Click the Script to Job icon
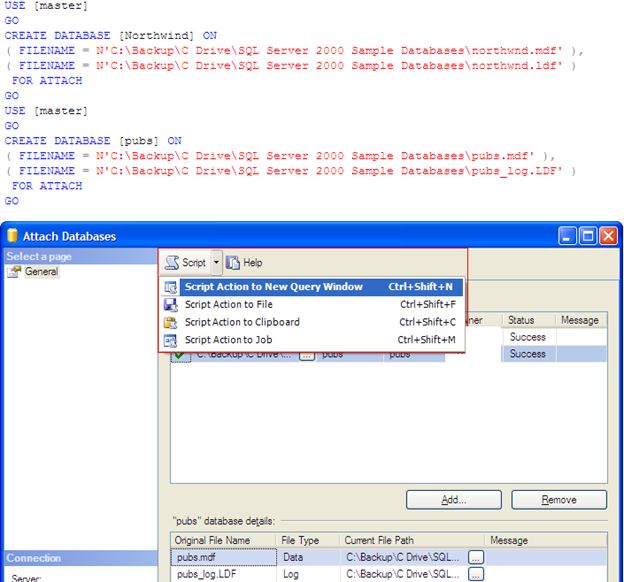Viewport: 624px width, 582px height. (171, 340)
